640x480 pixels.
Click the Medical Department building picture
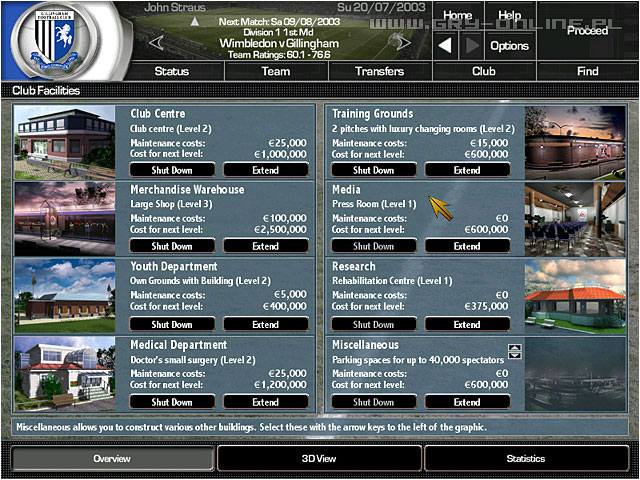tap(65, 373)
